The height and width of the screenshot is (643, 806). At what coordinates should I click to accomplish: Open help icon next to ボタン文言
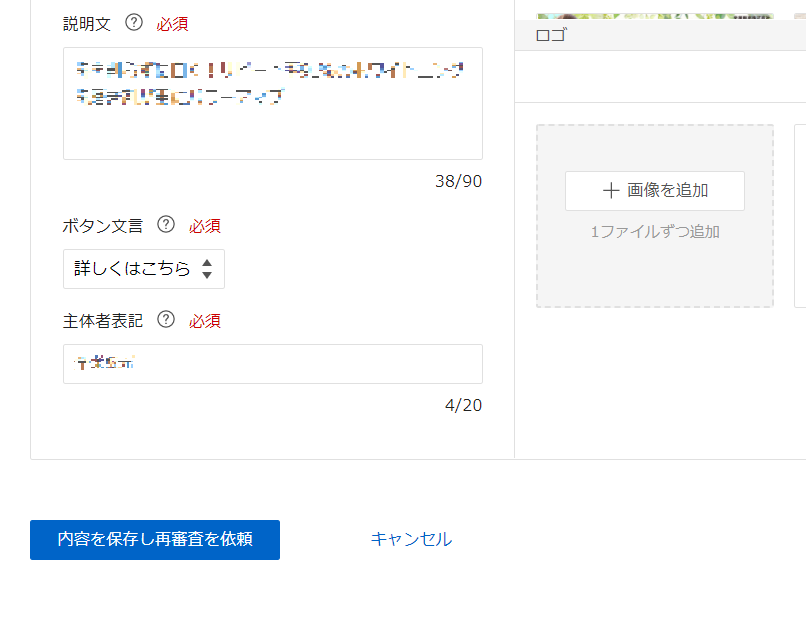coord(166,225)
